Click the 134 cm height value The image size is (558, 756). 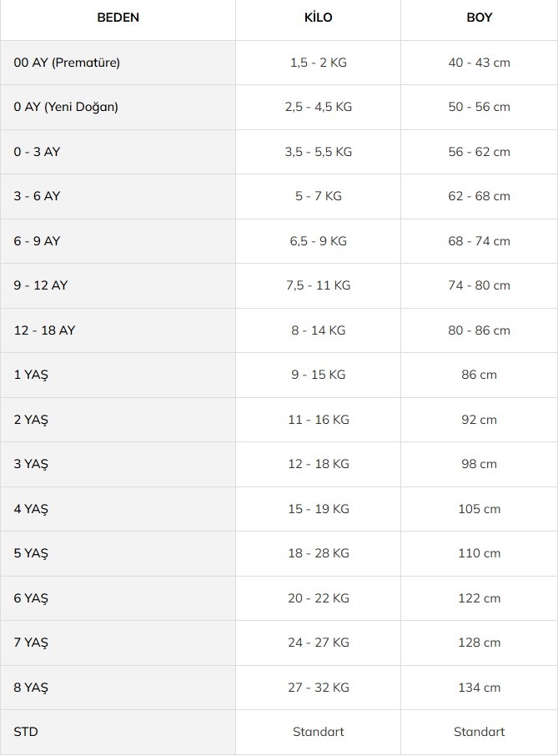(479, 687)
